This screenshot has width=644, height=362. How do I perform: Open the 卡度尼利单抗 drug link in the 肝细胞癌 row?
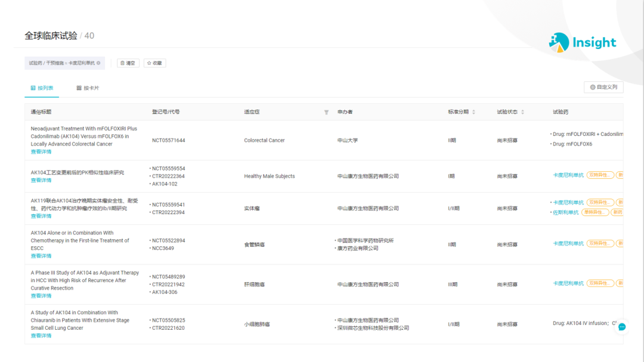pos(568,283)
